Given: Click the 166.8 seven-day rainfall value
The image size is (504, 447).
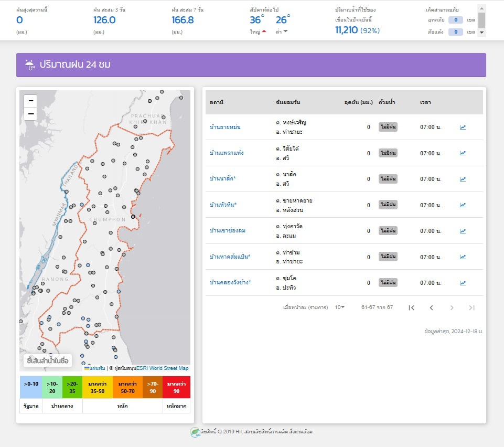Looking at the screenshot, I should pos(183,20).
